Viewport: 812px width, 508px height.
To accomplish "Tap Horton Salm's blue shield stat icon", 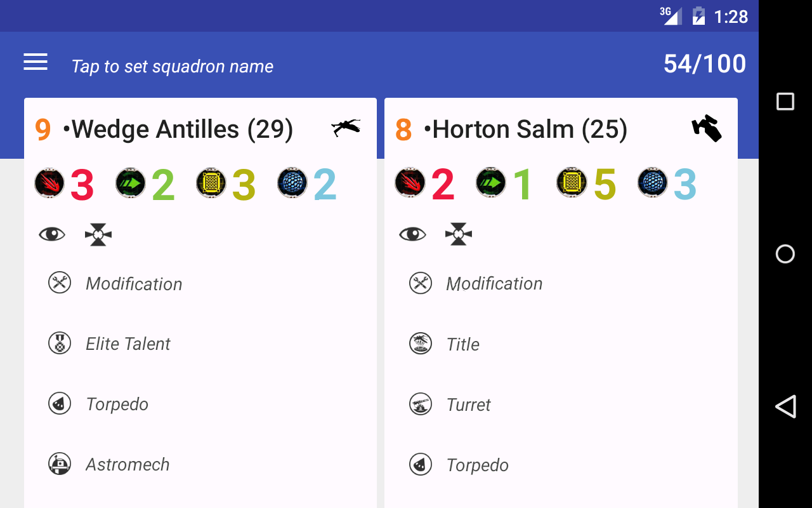I will coord(653,184).
